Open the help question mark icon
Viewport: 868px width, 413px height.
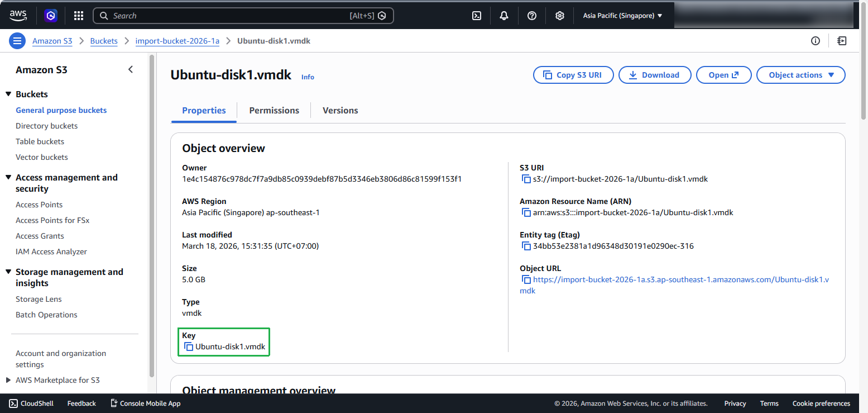click(x=532, y=16)
